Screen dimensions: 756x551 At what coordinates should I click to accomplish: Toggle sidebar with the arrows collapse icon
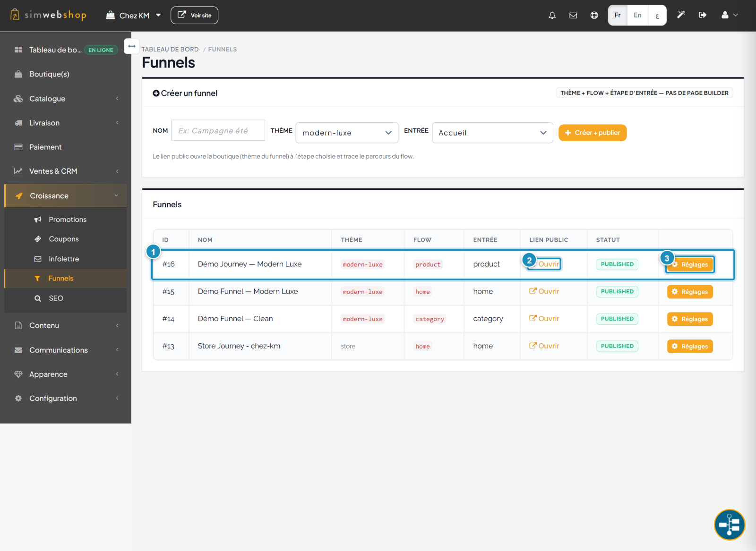pos(132,46)
